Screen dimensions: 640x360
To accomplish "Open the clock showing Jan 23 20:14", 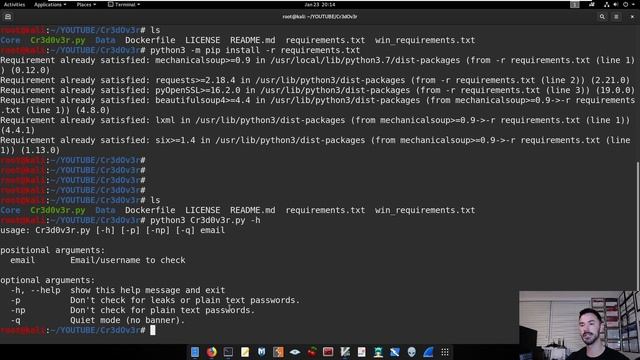I will 320,4.
